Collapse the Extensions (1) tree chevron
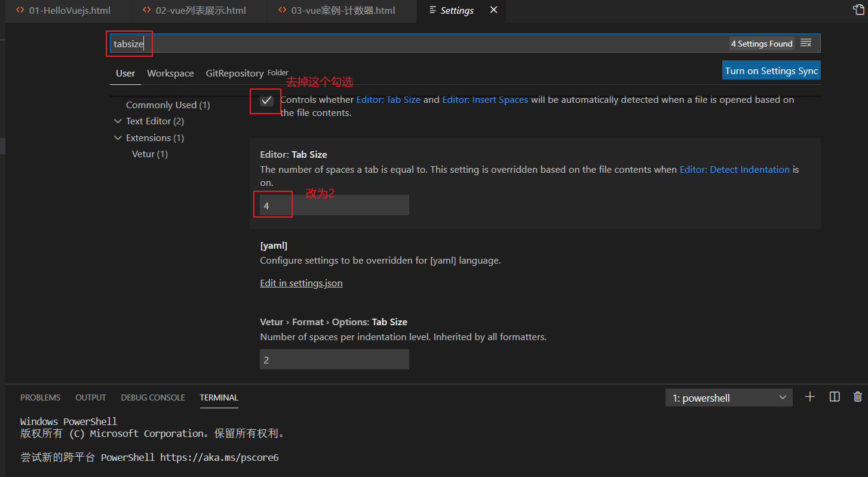This screenshot has width=868, height=477. pos(117,138)
